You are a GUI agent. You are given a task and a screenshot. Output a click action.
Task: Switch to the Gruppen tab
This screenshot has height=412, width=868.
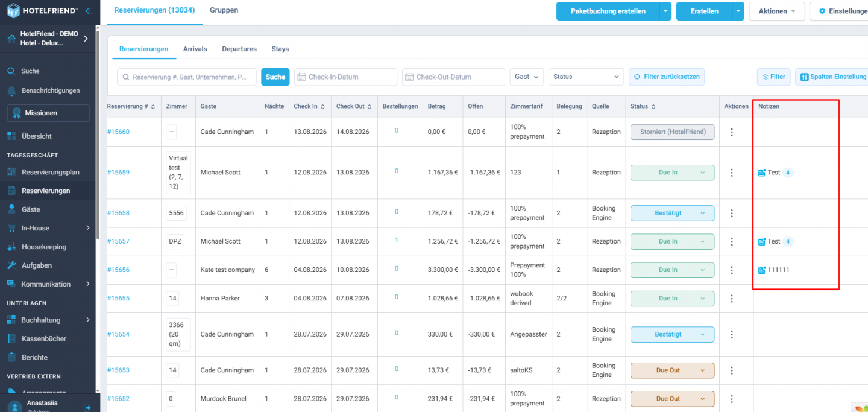(x=224, y=10)
